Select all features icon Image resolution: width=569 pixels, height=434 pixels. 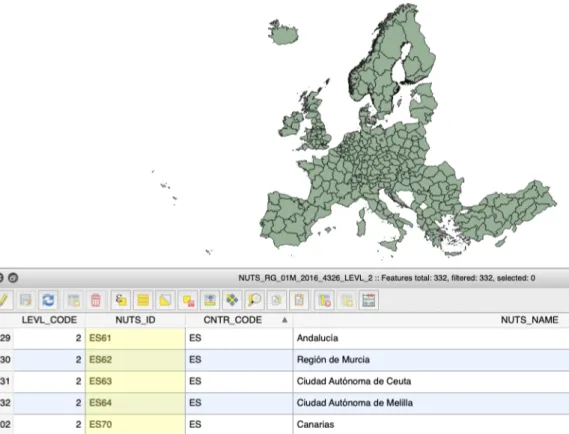point(143,300)
